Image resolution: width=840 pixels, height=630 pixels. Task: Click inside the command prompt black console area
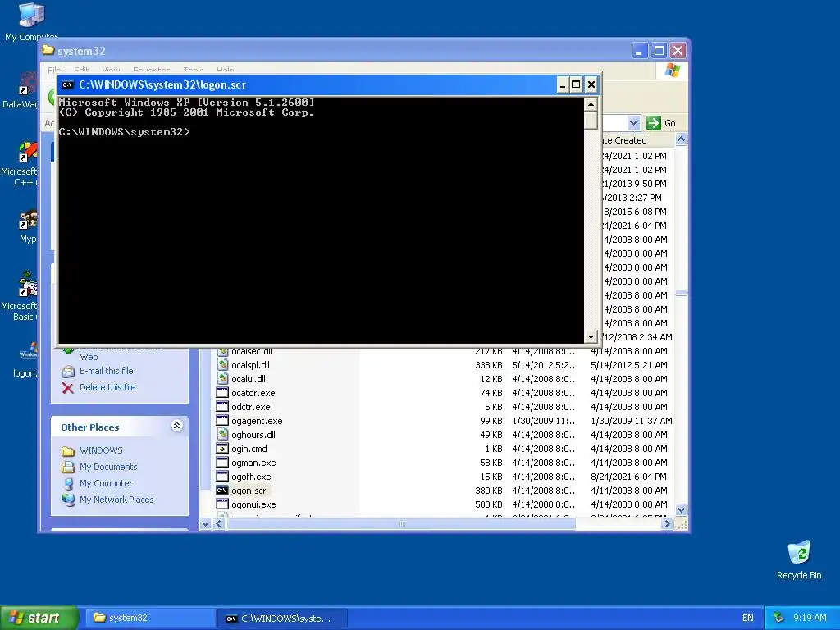(x=322, y=220)
